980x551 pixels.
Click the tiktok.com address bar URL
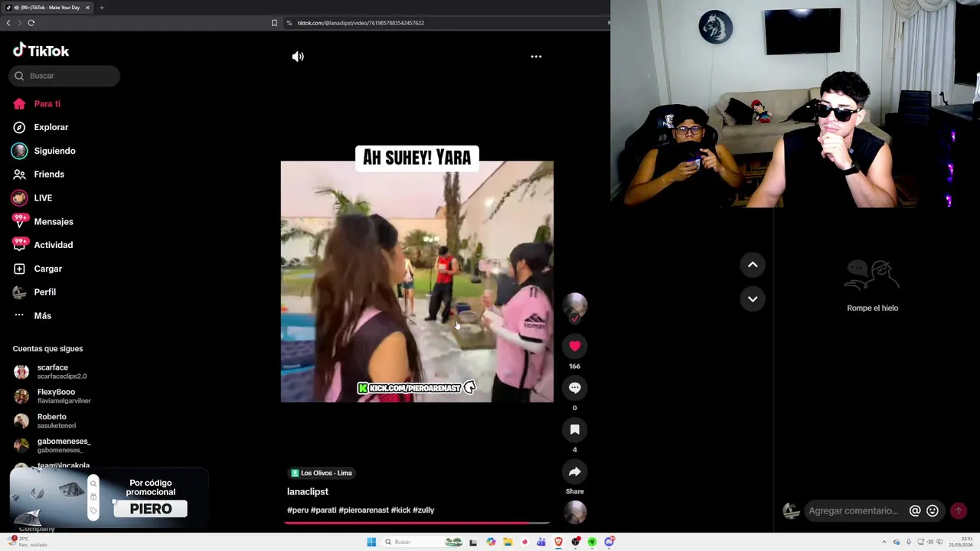[x=361, y=23]
